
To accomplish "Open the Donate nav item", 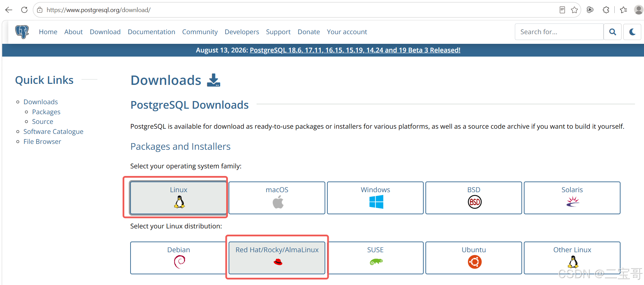I will (x=309, y=32).
